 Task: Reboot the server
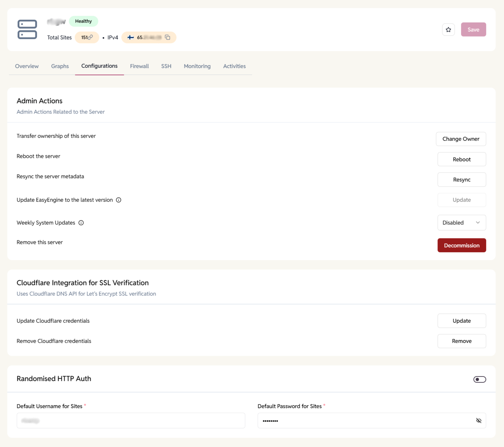pyautogui.click(x=462, y=159)
